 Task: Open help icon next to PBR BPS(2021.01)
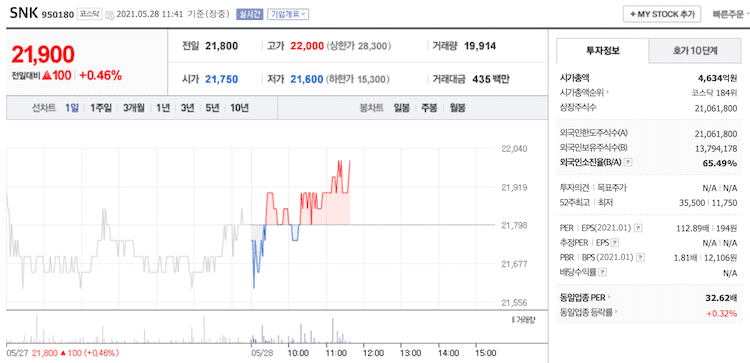pyautogui.click(x=640, y=257)
